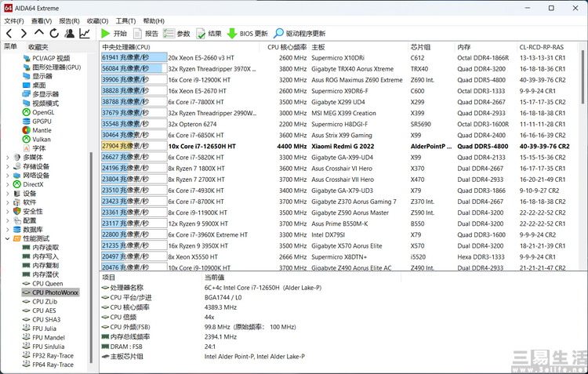The height and width of the screenshot is (374, 588).
Task: Open the 收藏(O) menu
Action: point(97,21)
